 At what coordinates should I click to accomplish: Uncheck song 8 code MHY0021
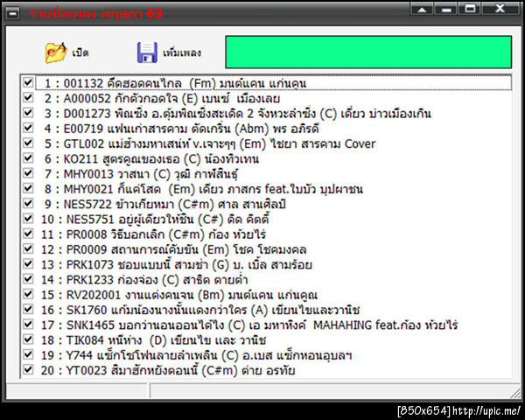[28, 188]
